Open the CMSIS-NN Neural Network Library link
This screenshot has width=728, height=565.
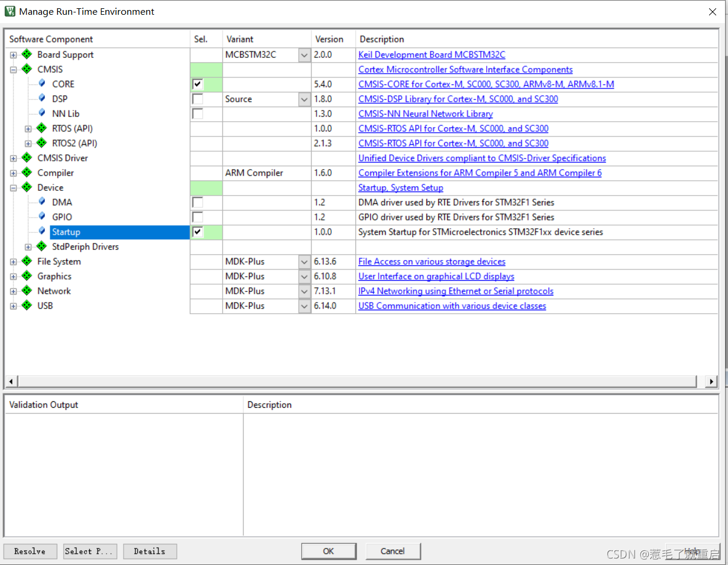click(x=426, y=113)
